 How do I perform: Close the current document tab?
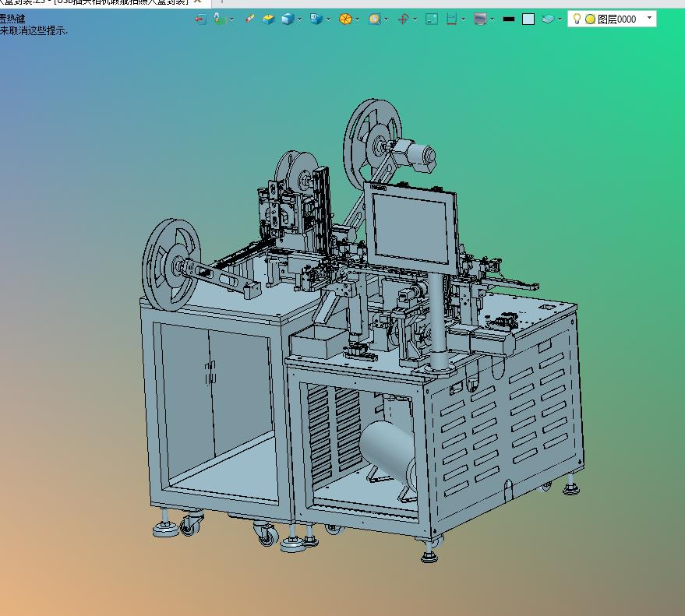[x=197, y=2]
